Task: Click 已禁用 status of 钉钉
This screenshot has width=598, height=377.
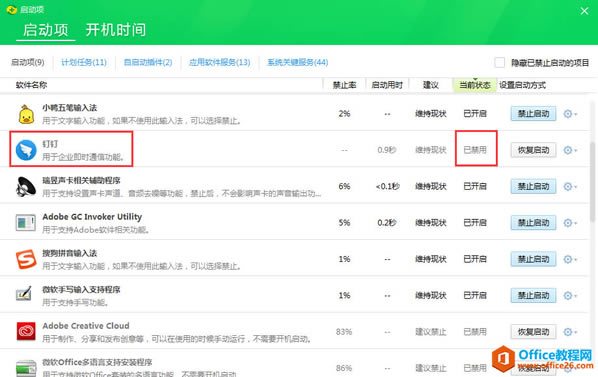Action: (x=475, y=150)
